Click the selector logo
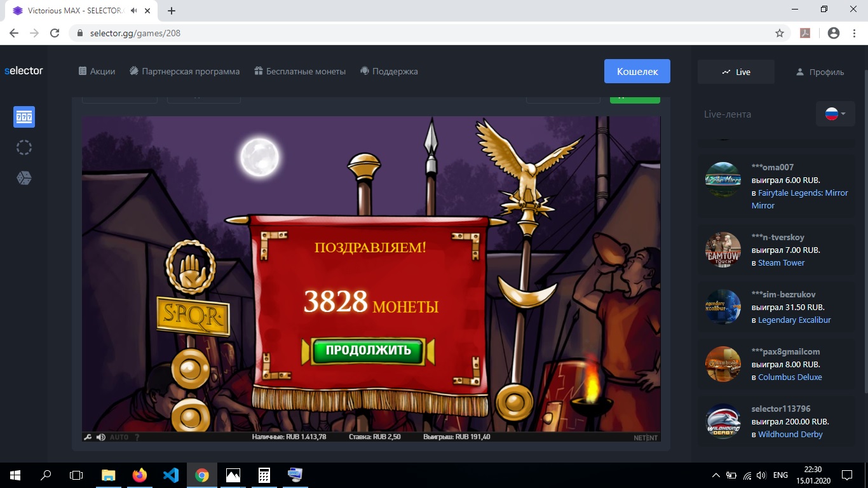Screen dimensions: 868x488 click(x=24, y=71)
